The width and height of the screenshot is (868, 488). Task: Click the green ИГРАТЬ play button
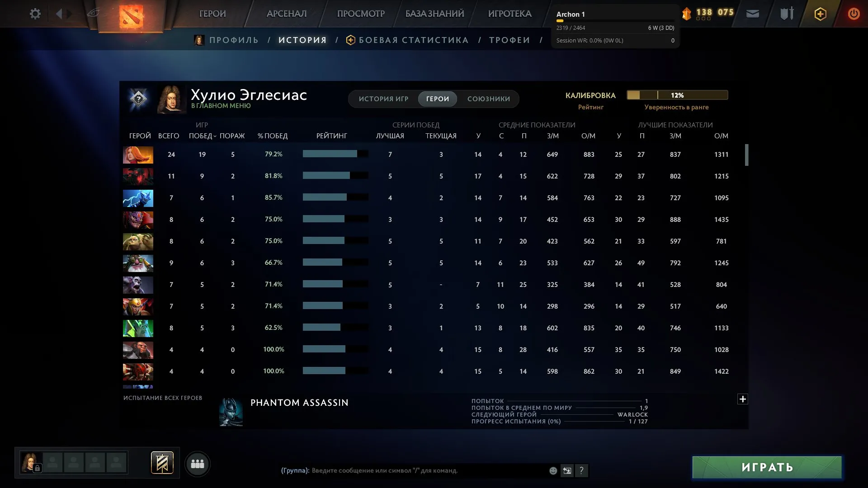[x=767, y=467]
